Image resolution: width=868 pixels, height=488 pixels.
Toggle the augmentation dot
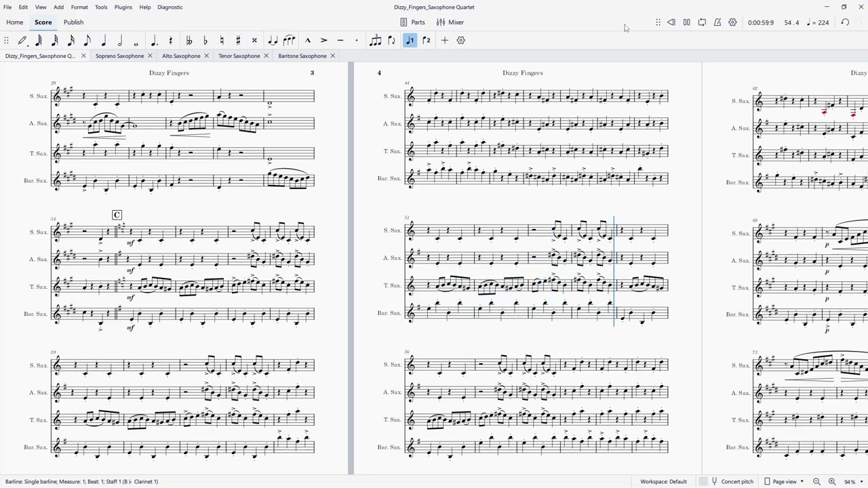[154, 41]
